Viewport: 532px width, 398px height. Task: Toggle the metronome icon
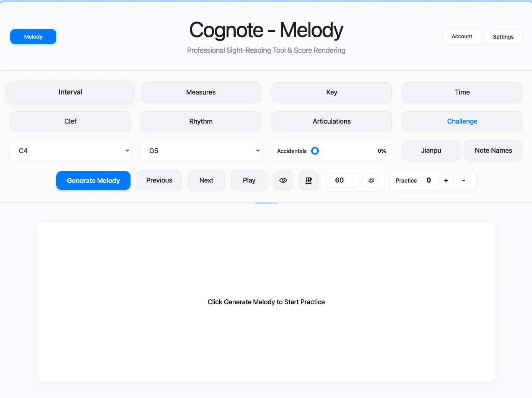tap(308, 180)
